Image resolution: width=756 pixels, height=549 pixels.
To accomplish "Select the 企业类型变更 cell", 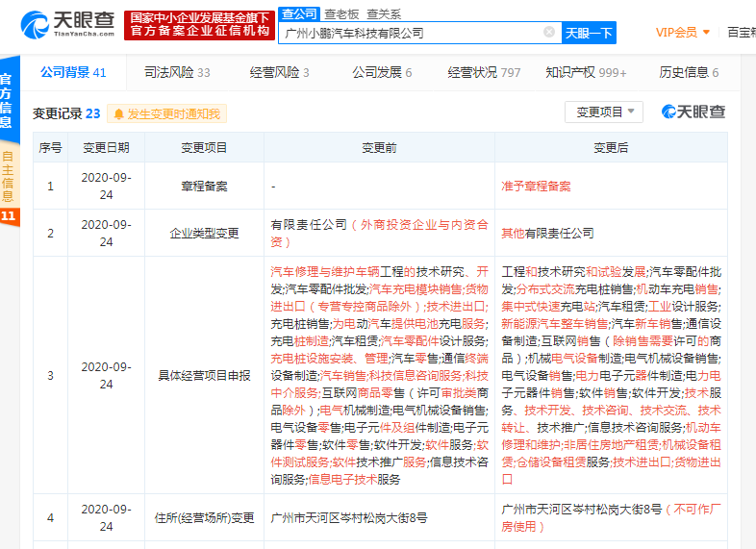I will pos(204,234).
